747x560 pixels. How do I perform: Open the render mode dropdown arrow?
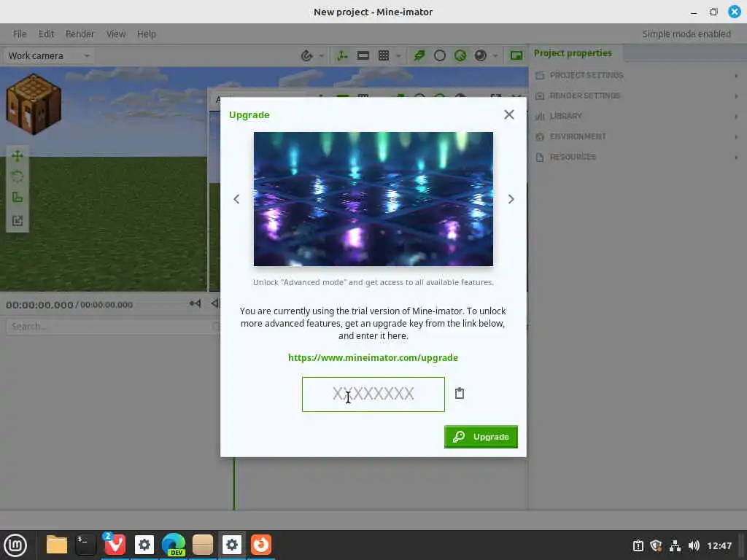[495, 56]
